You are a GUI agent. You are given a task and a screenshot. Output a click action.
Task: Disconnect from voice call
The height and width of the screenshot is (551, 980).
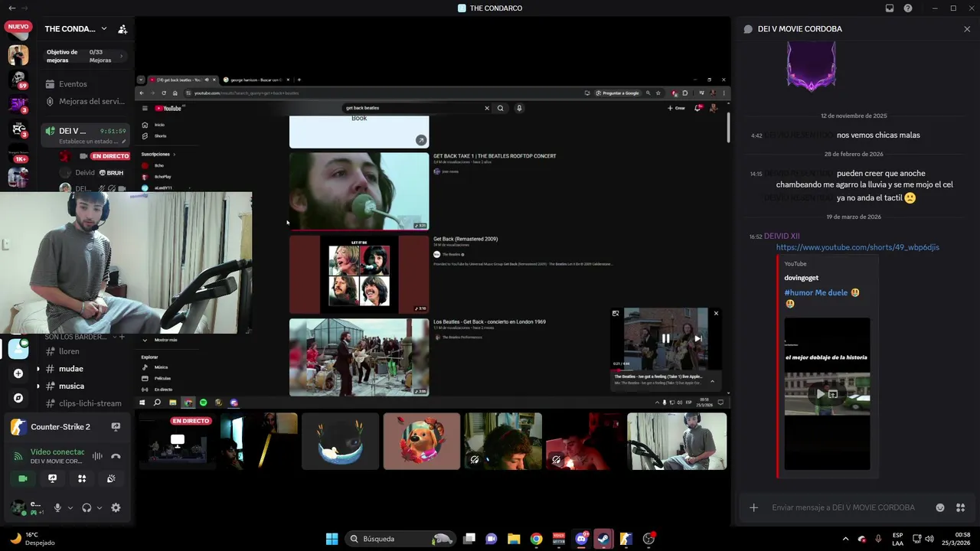coord(116,456)
